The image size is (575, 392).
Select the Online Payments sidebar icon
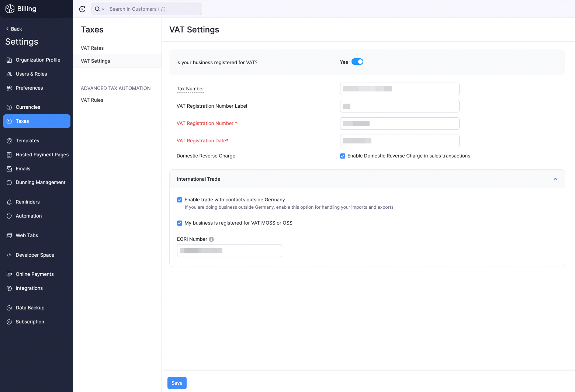point(9,274)
